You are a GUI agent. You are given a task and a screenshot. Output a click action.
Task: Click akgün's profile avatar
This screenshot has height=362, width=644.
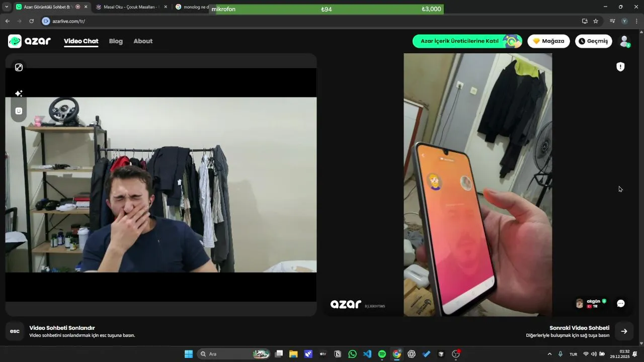[580, 304]
